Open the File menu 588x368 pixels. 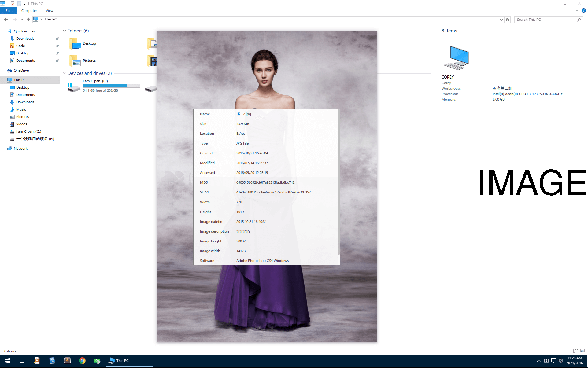[x=9, y=11]
